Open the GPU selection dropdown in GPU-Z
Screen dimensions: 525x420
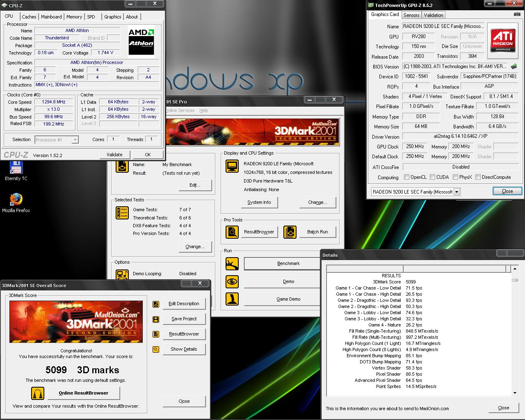coord(457,192)
